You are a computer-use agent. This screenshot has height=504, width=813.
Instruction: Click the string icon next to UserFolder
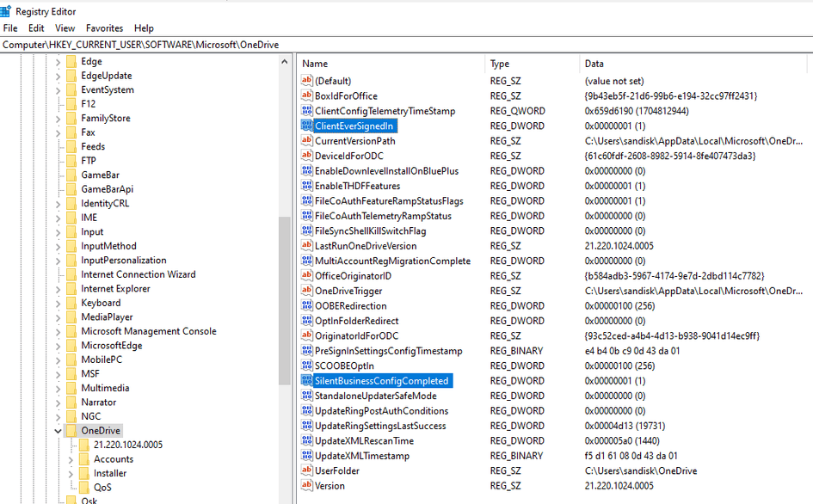click(x=306, y=470)
